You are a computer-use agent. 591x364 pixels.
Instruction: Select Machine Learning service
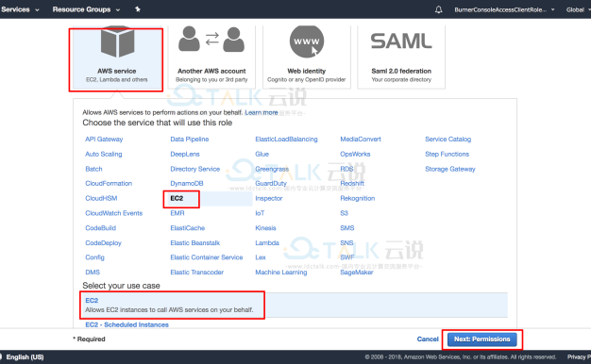pos(281,273)
